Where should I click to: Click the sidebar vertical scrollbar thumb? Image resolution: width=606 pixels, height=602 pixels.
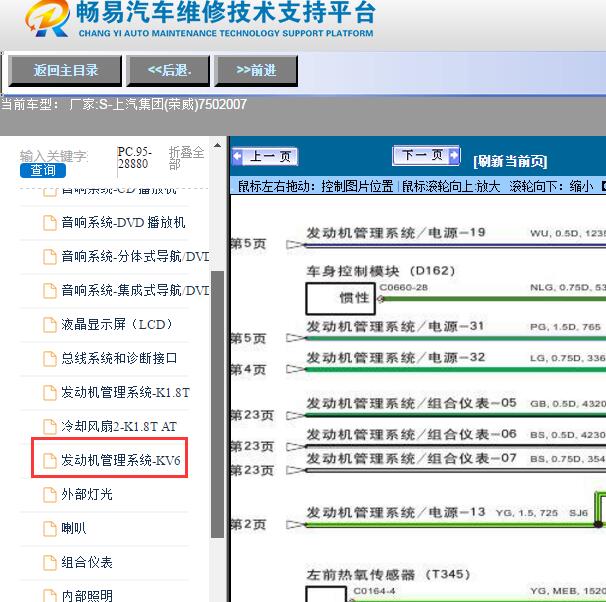click(x=218, y=404)
